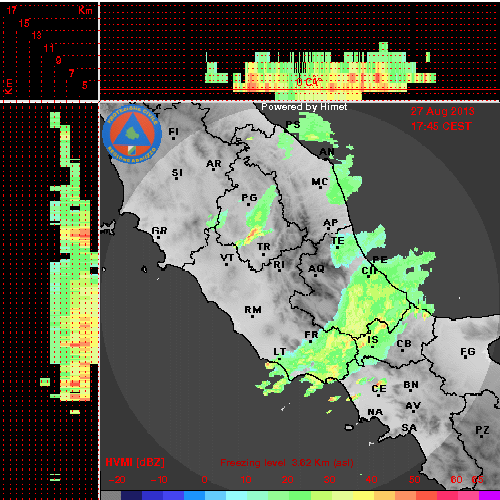Viewport: 500px width, 500px height.
Task: Click the '15' altitude label
Action: 24,23
